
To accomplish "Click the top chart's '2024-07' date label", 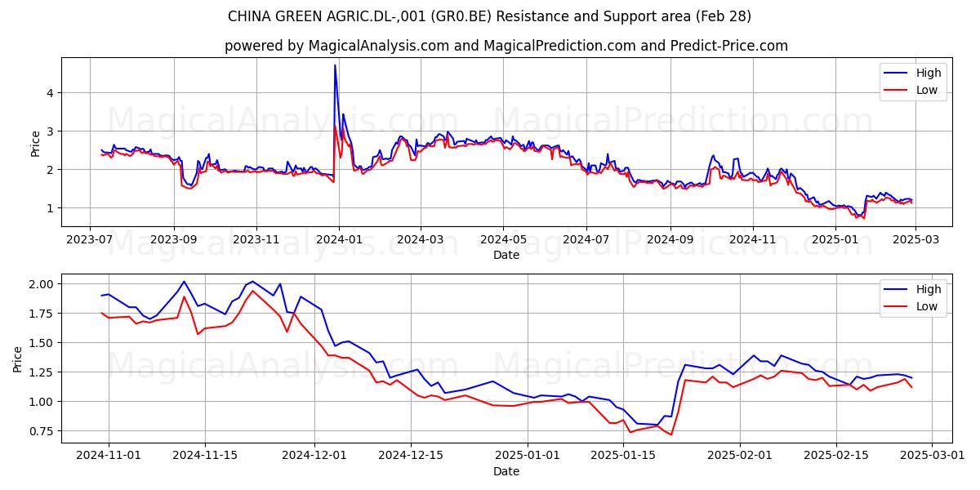I will pyautogui.click(x=586, y=239).
